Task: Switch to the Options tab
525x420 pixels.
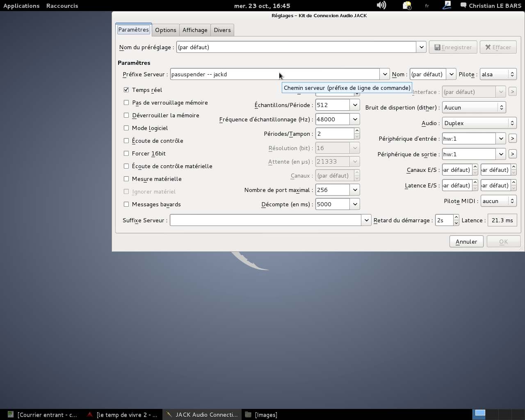Action: (166, 30)
